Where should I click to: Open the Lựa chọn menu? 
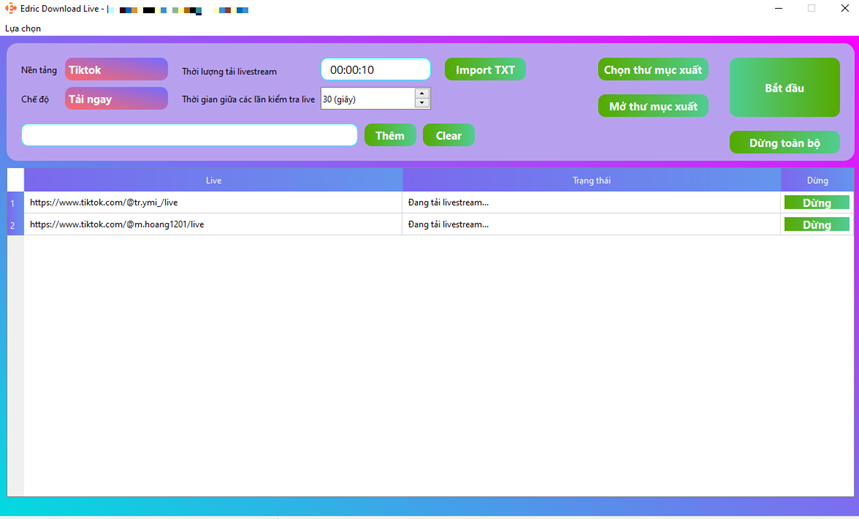coord(23,28)
